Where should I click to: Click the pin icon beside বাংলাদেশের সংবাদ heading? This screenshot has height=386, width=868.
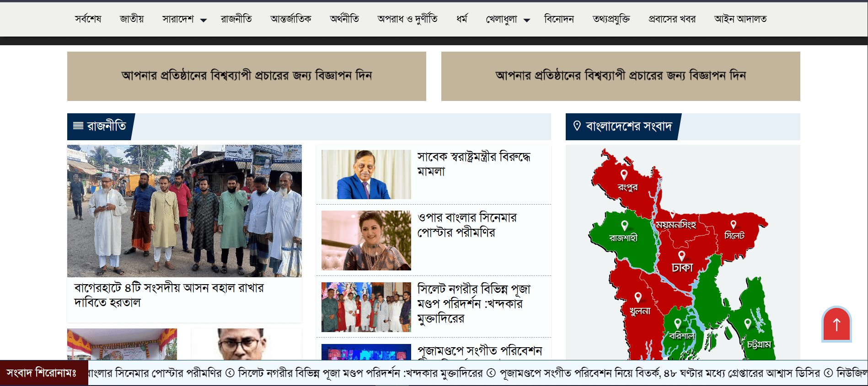pos(577,126)
